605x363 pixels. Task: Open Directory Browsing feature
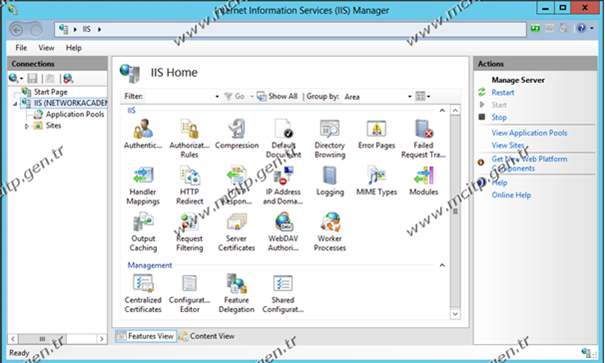click(x=330, y=138)
